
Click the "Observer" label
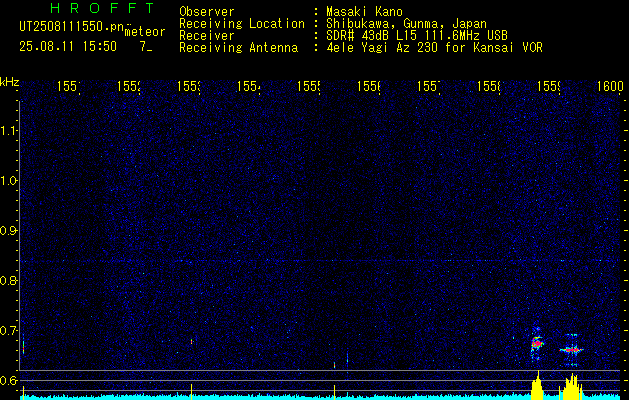[207, 12]
